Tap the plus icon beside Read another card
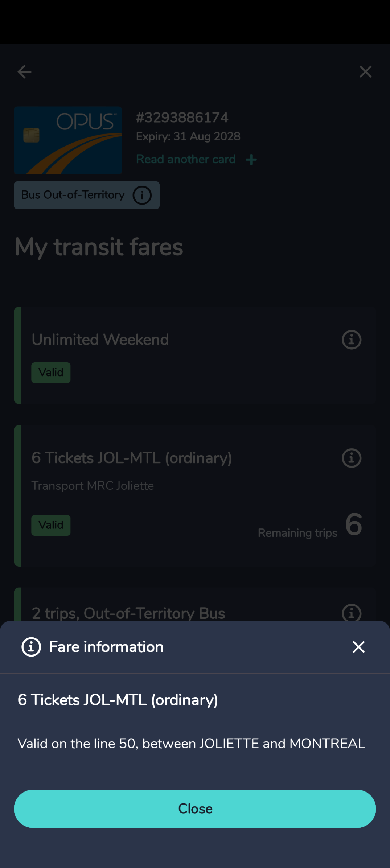Viewport: 390px width, 868px height. 251,160
